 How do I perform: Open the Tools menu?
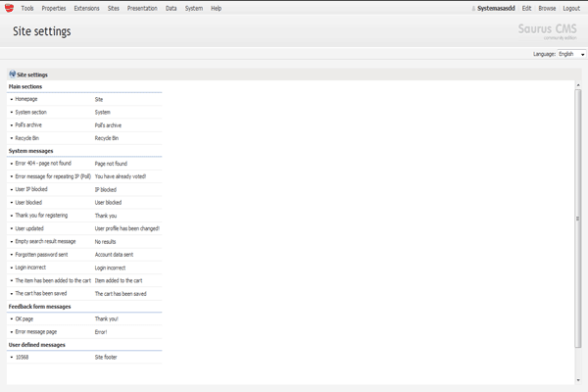27,8
